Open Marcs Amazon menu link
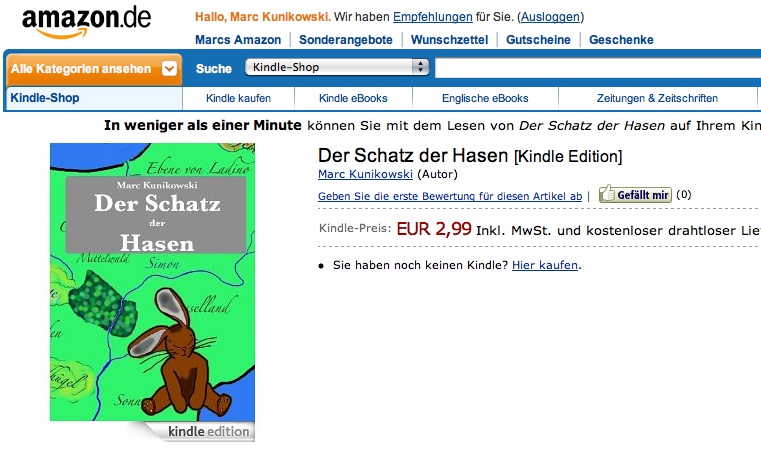This screenshot has height=455, width=761. coord(238,40)
